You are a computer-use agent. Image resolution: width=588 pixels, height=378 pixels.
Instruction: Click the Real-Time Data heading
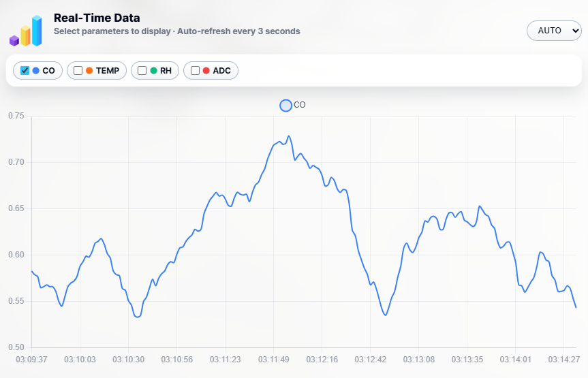pyautogui.click(x=97, y=18)
